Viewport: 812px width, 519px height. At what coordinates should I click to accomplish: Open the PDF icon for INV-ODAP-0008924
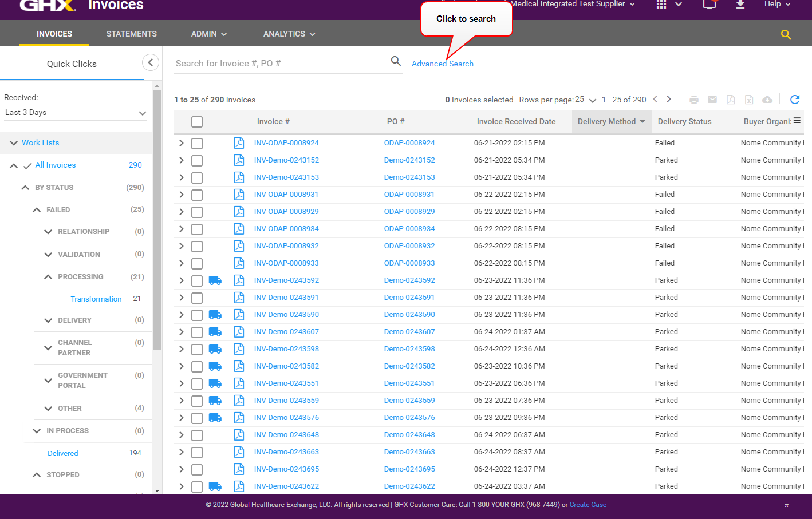point(239,143)
